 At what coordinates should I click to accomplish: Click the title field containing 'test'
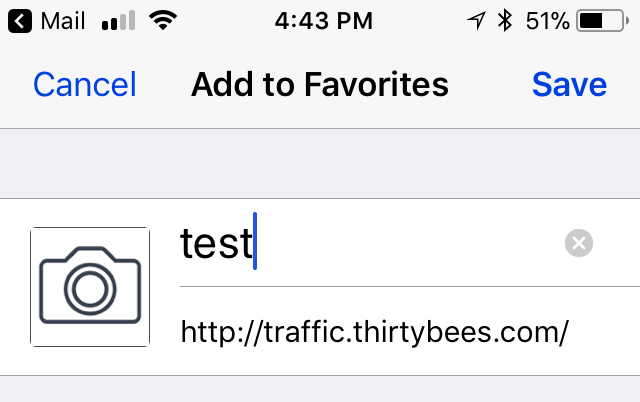[x=215, y=243]
